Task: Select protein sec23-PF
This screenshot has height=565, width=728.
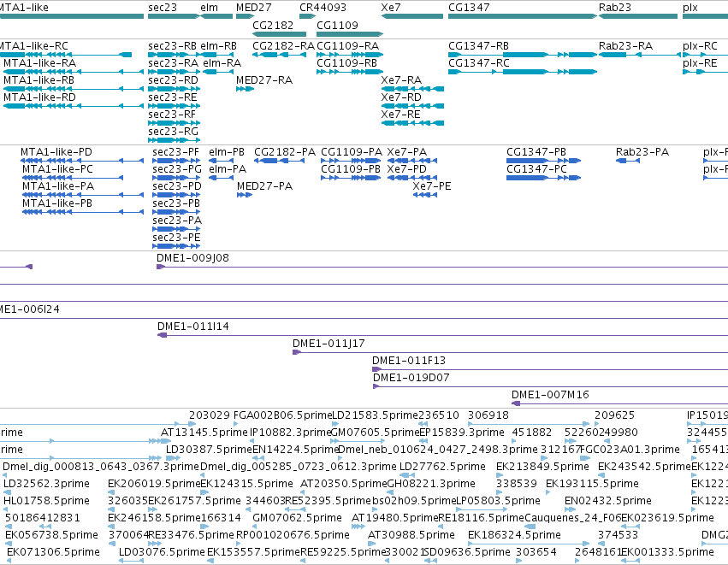Action: tap(176, 161)
